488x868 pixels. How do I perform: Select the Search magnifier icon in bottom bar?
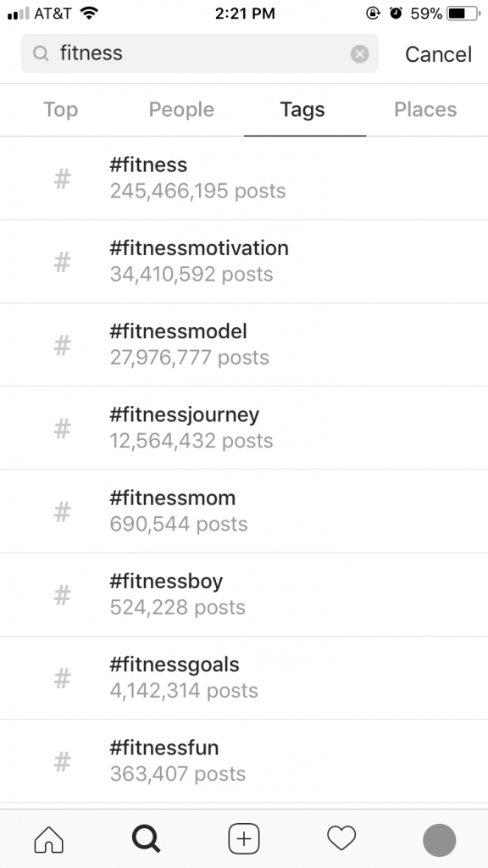(146, 838)
